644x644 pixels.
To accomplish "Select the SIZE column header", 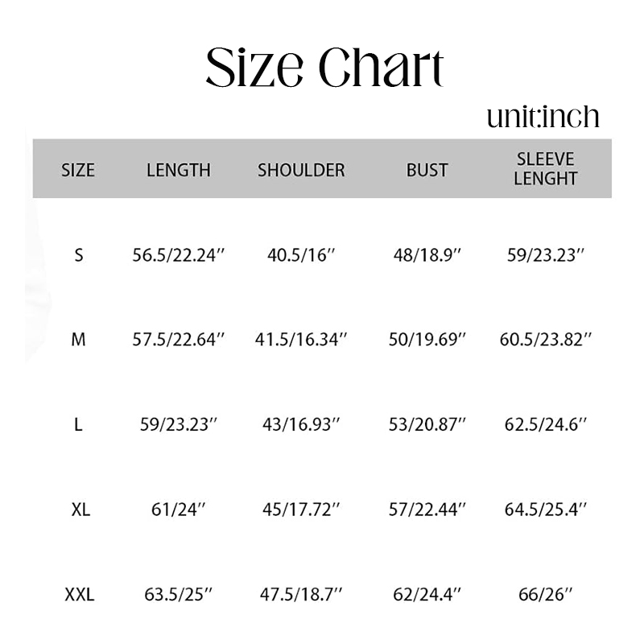I will click(x=78, y=170).
